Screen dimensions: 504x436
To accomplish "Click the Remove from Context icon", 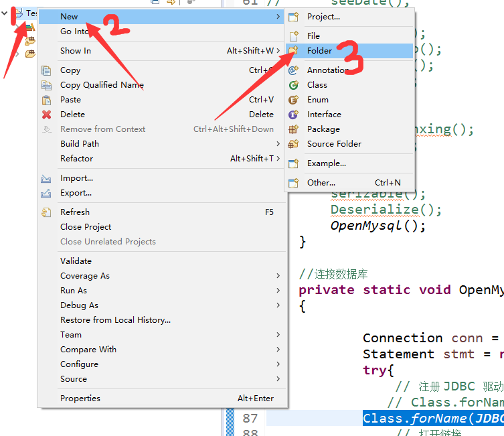I will coord(47,129).
